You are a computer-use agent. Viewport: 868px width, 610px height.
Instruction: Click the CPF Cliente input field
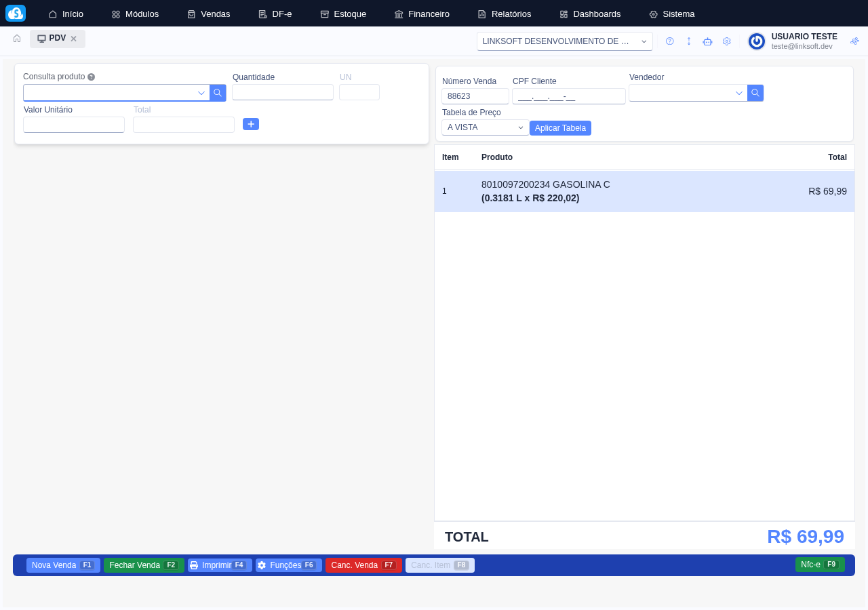tap(568, 96)
